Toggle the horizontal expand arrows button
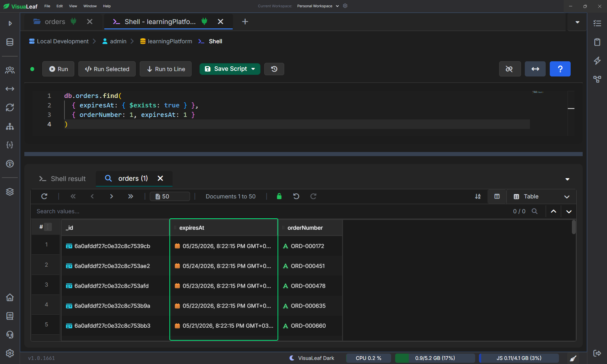The image size is (607, 364). coord(535,69)
